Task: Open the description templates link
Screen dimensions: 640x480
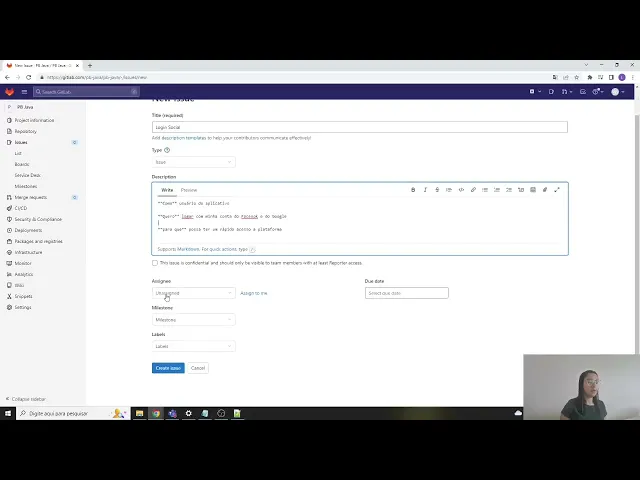Action: point(184,138)
